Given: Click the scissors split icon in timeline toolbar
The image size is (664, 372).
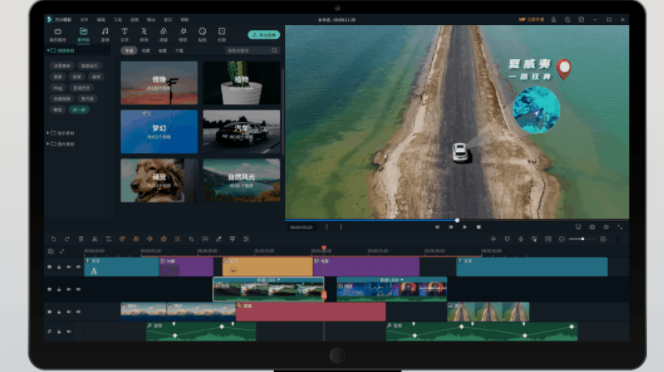Looking at the screenshot, I should tap(94, 239).
